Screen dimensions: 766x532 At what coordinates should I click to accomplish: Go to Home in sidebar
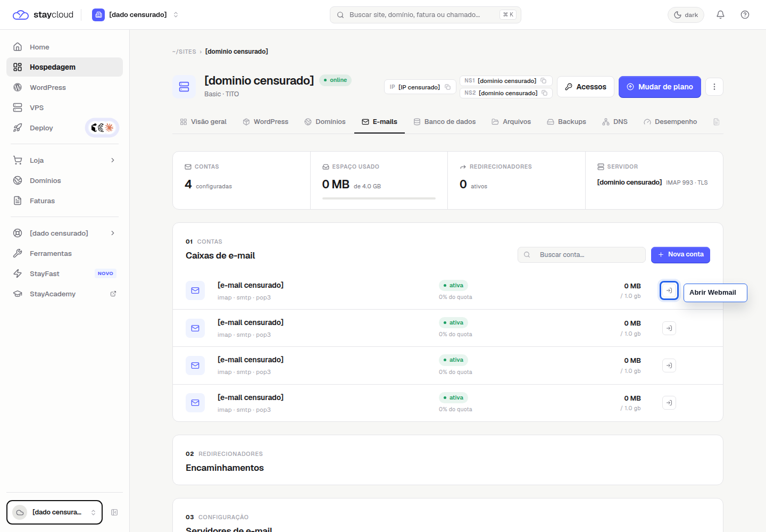64,47
